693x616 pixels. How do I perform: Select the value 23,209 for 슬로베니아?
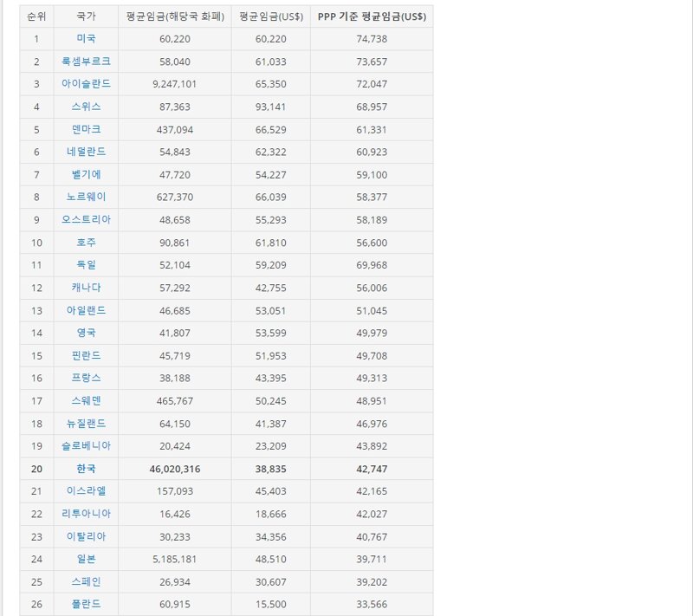click(x=271, y=446)
